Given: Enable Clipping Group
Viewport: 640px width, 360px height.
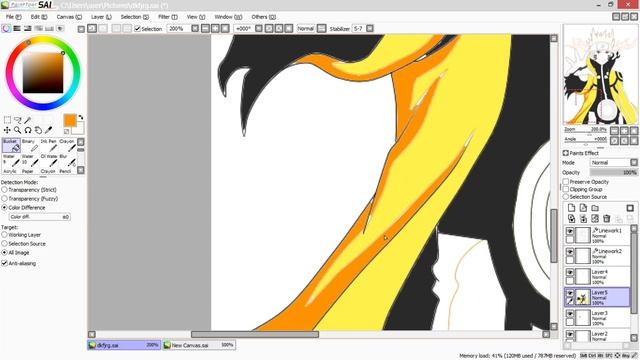Looking at the screenshot, I should click(566, 189).
